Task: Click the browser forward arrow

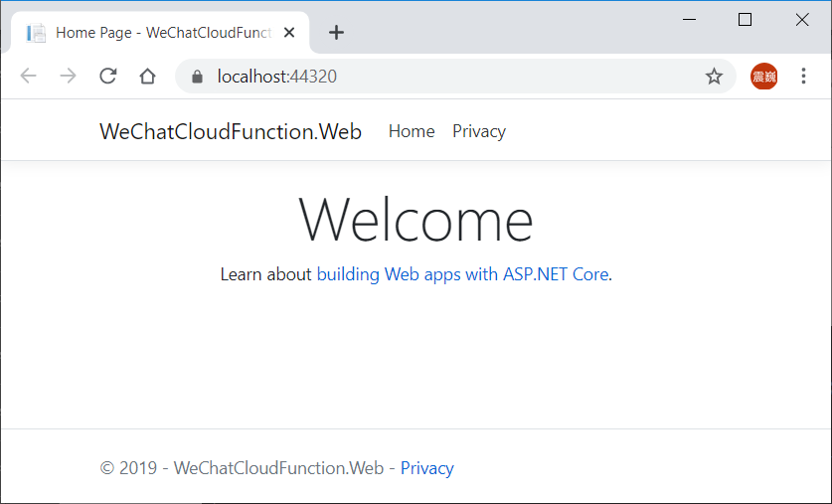Action: point(68,76)
